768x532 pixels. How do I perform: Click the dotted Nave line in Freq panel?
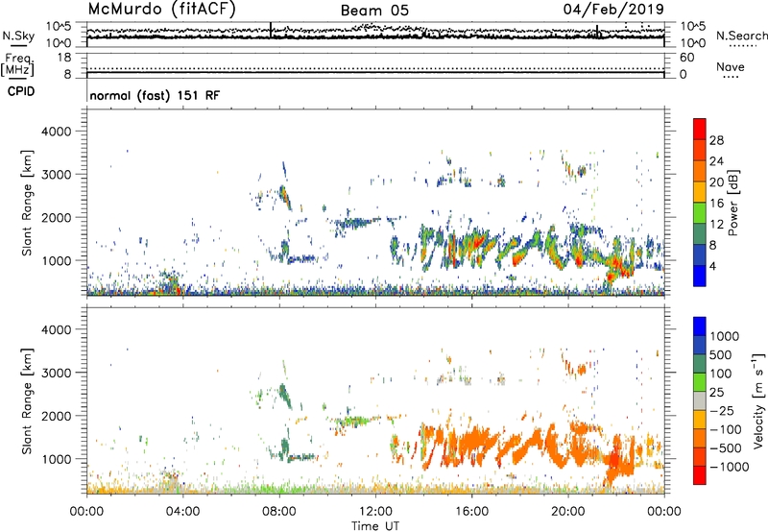375,68
